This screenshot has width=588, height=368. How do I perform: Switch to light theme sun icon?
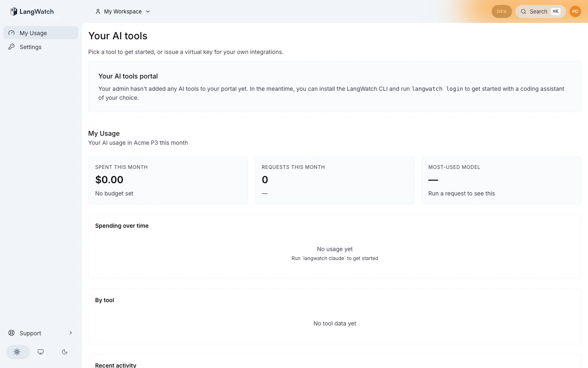17,352
